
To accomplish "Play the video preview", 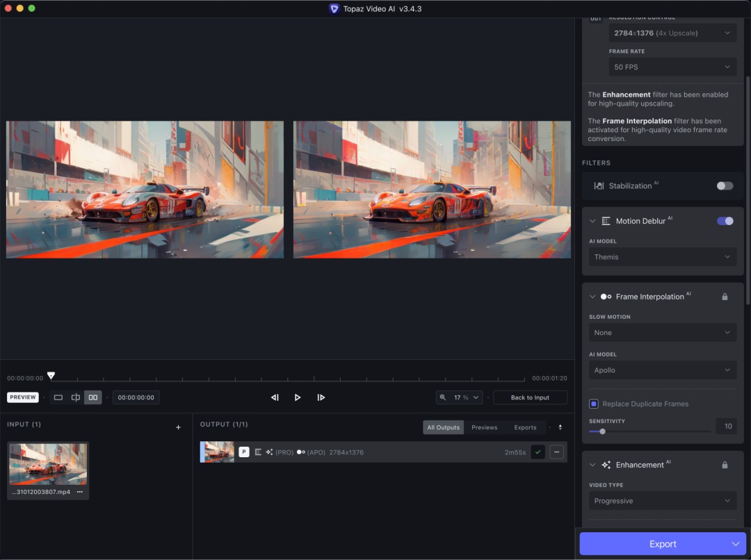I will tap(298, 397).
